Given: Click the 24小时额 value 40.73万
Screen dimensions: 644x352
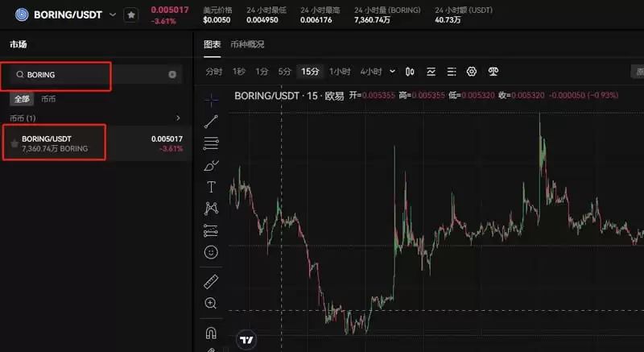Looking at the screenshot, I should pyautogui.click(x=448, y=19).
